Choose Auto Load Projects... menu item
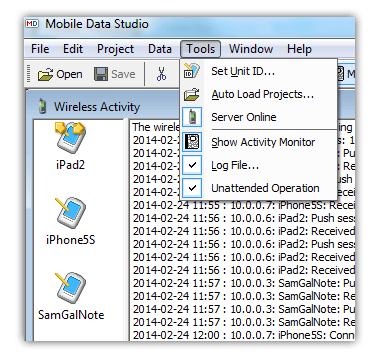This screenshot has height=360, width=370. tap(259, 95)
